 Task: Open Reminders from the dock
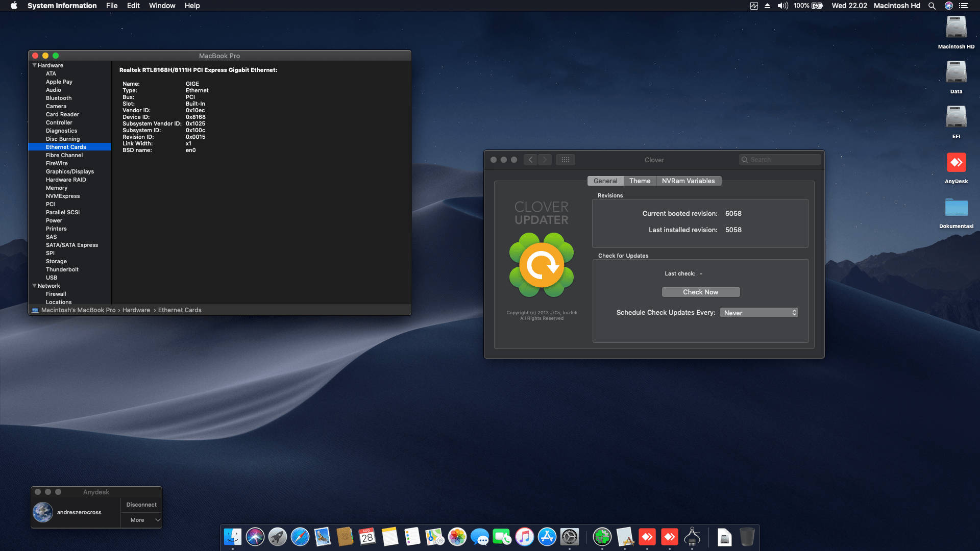(412, 537)
